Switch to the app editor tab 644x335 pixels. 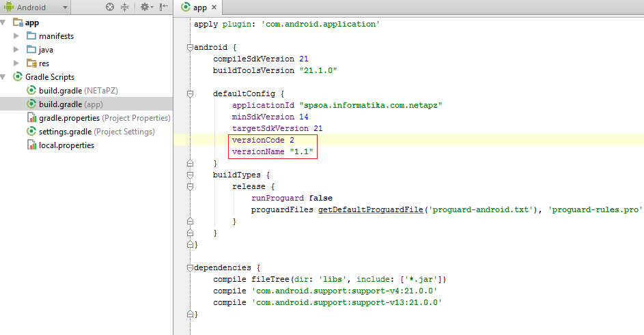tap(199, 8)
